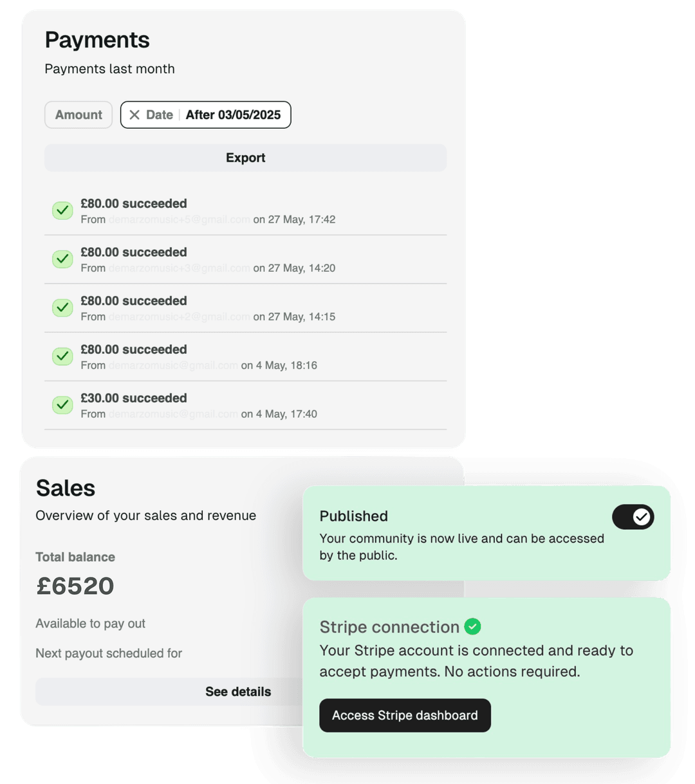
Task: Click green check icon for 18:16 payment
Action: pos(62,357)
